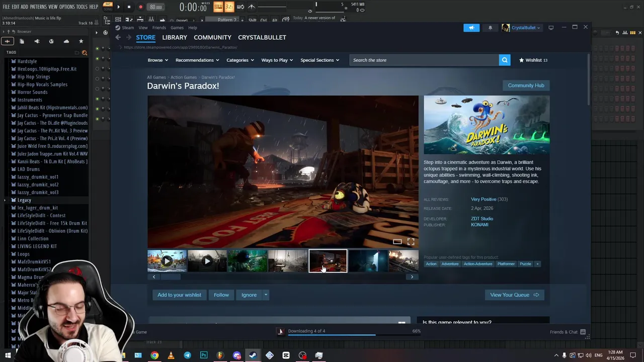Screen dimensions: 644x362
Task: Open Telegram from the taskbar
Action: click(187, 355)
